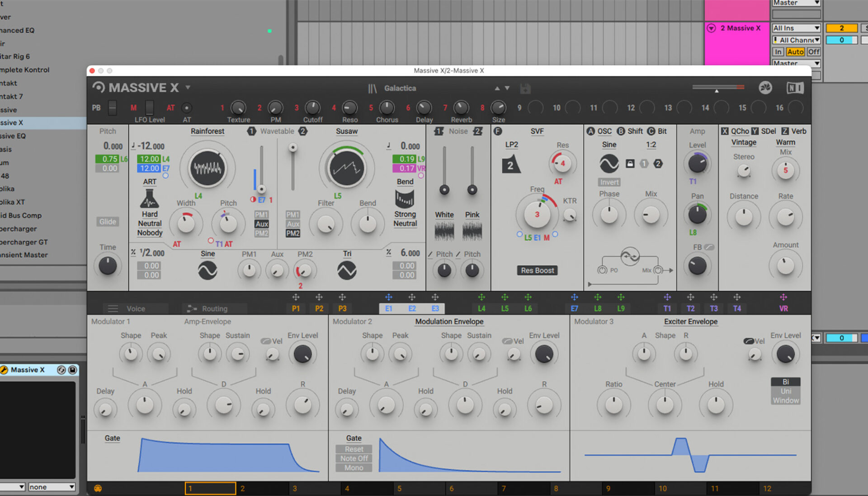
Task: Switch Exciter Envelope to Uni mode
Action: pos(785,391)
